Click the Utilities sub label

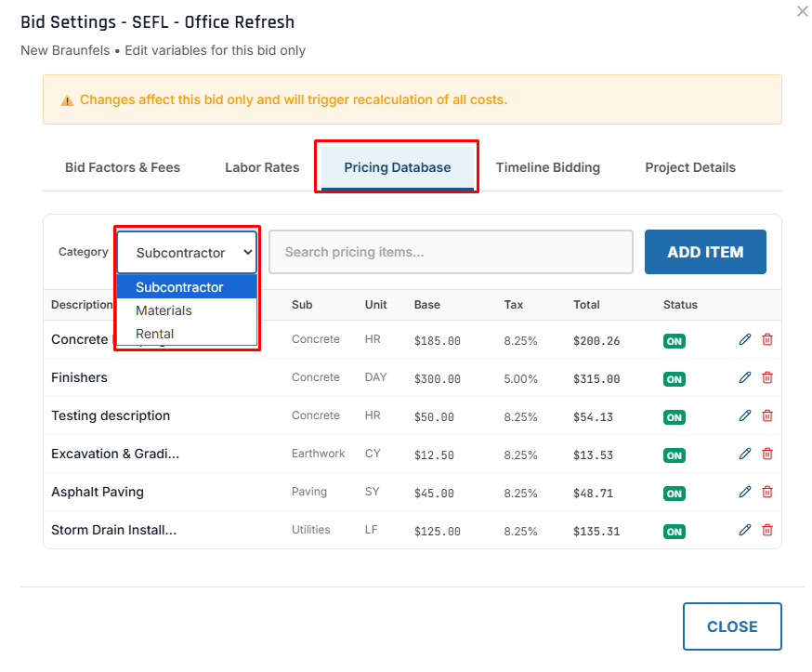(310, 530)
